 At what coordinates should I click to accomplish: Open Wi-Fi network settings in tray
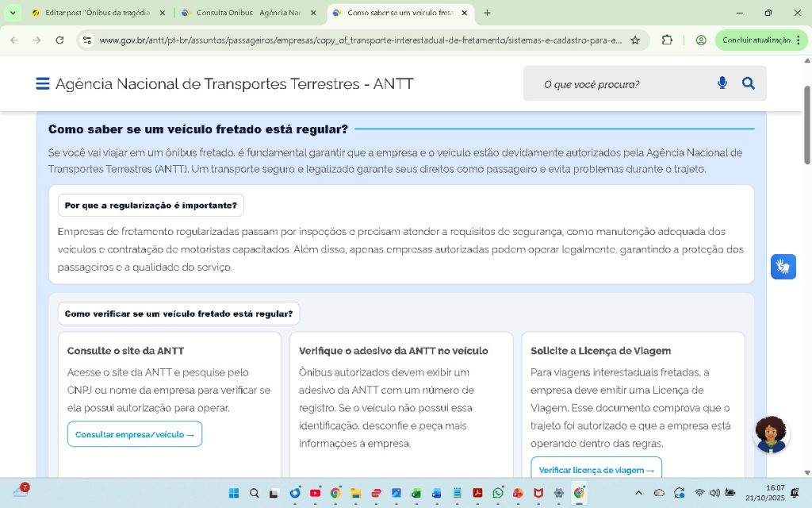[699, 492]
